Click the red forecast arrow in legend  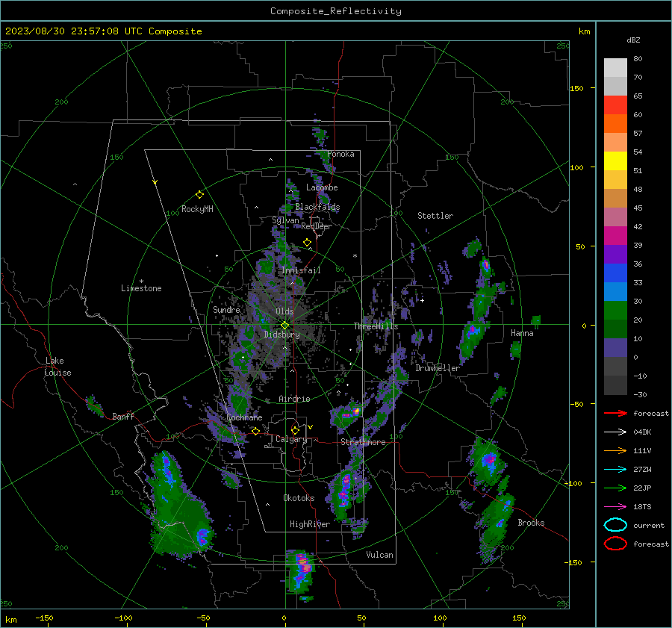[x=615, y=413]
